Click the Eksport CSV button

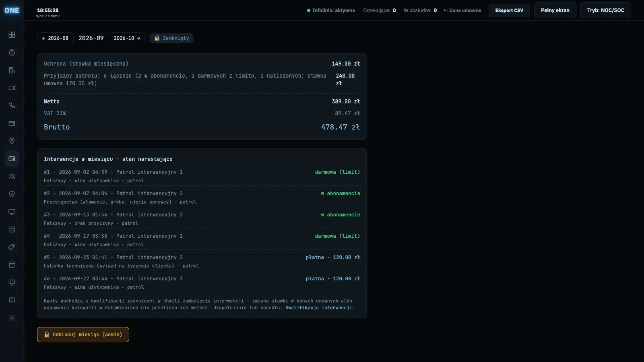click(509, 10)
